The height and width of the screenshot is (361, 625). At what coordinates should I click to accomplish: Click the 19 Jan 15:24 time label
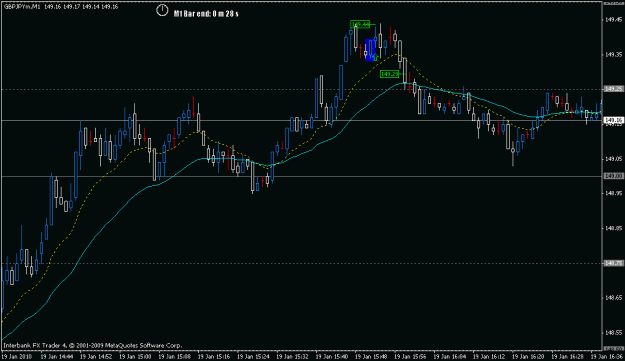tap(253, 356)
